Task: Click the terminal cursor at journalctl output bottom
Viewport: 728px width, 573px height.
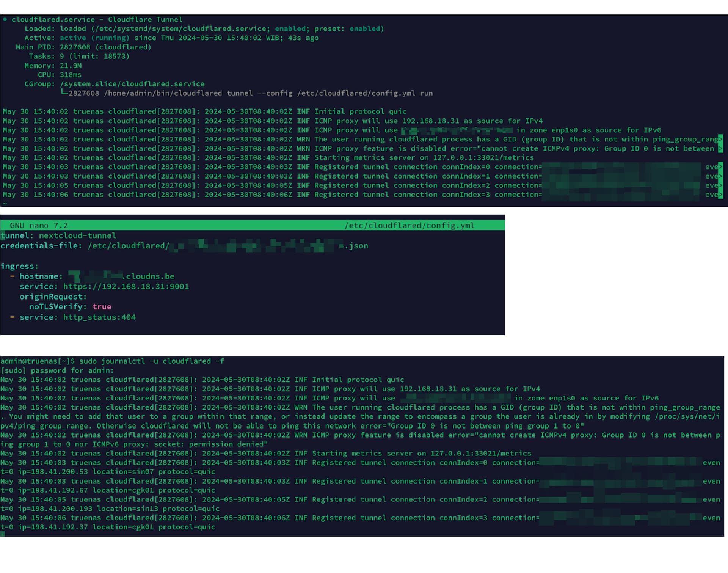Action: click(4, 532)
